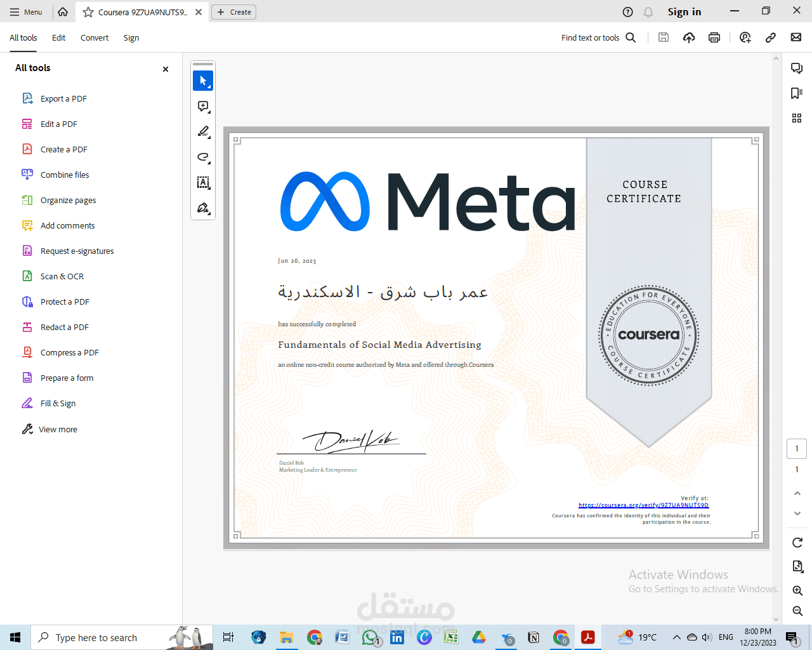Click the Create new tab button
The width and height of the screenshot is (812, 650).
[x=233, y=12]
